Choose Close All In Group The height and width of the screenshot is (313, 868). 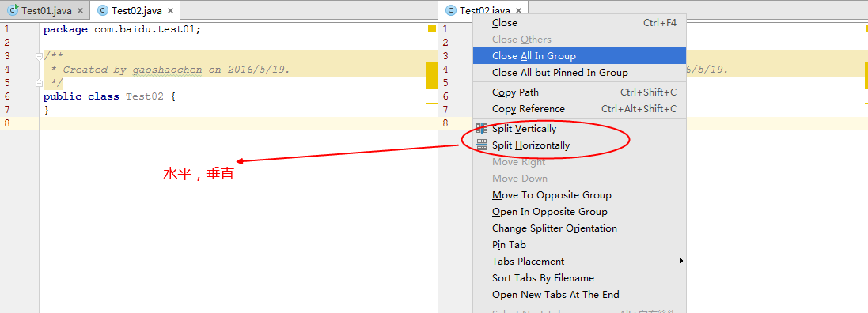click(x=579, y=56)
